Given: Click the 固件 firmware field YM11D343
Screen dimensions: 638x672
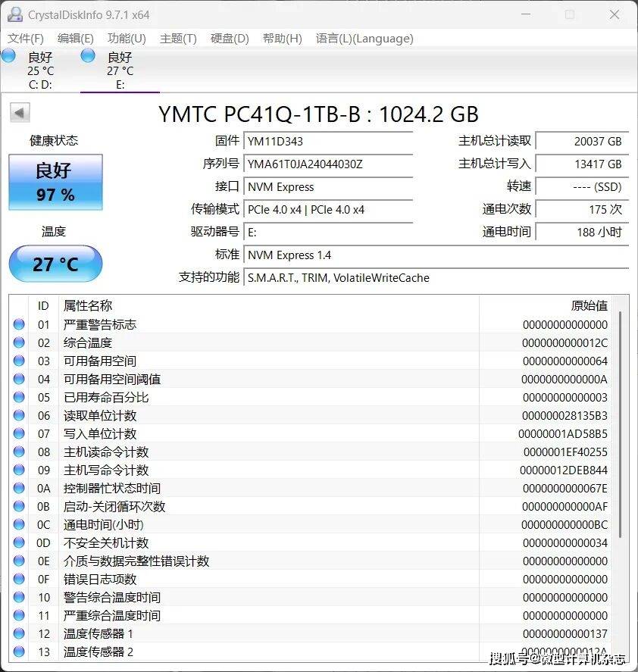Looking at the screenshot, I should tap(329, 141).
